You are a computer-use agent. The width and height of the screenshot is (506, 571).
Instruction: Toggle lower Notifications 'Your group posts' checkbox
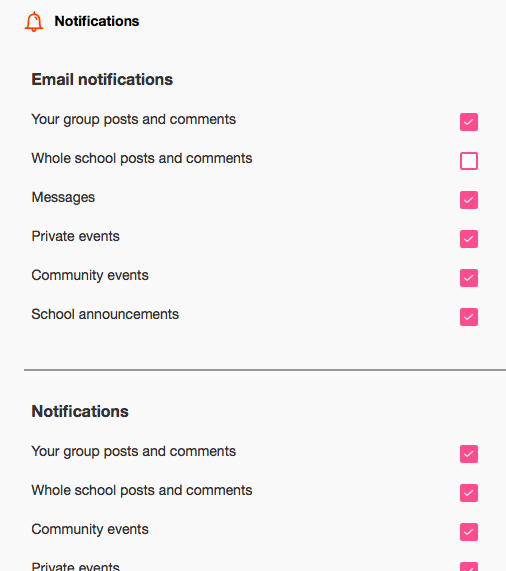click(469, 454)
